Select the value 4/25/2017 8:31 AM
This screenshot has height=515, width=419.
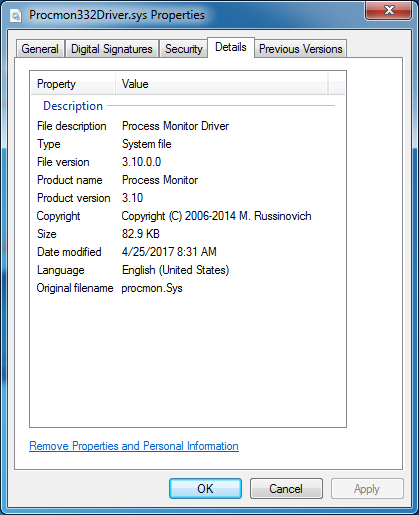click(169, 252)
